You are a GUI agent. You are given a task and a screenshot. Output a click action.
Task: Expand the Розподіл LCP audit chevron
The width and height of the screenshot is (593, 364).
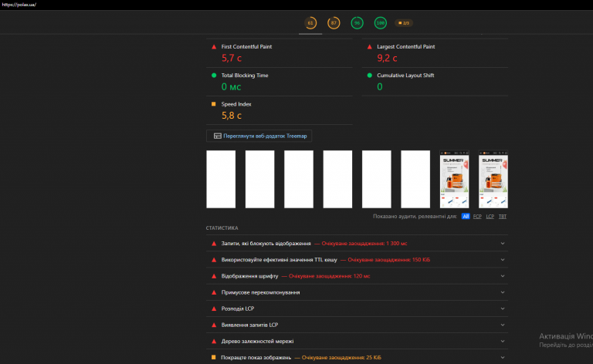coord(503,308)
